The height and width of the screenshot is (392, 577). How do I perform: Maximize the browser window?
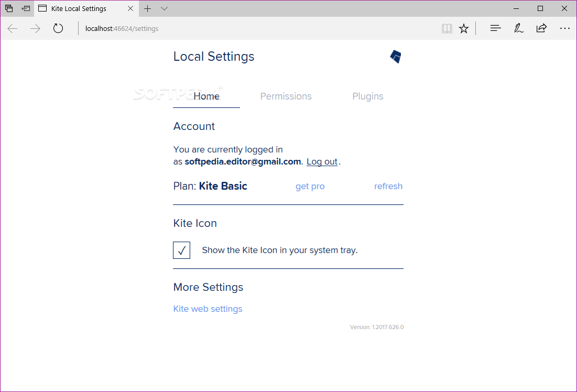coord(540,8)
